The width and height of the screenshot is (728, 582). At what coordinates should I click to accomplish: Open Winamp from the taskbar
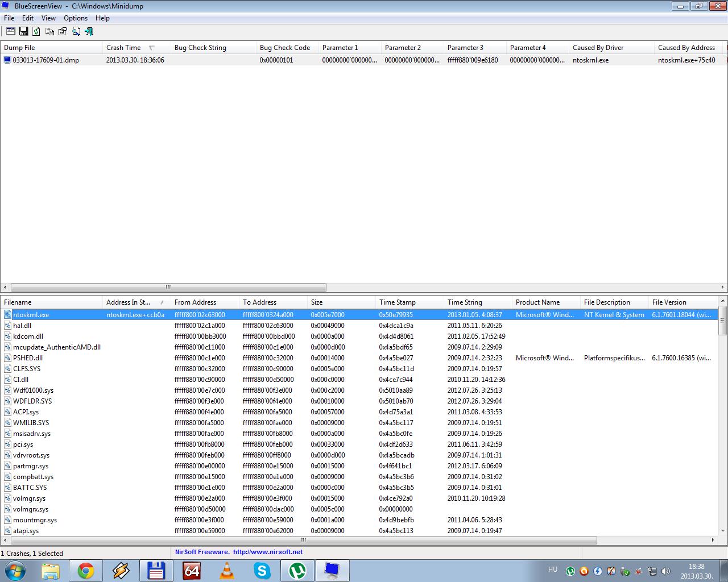point(121,571)
